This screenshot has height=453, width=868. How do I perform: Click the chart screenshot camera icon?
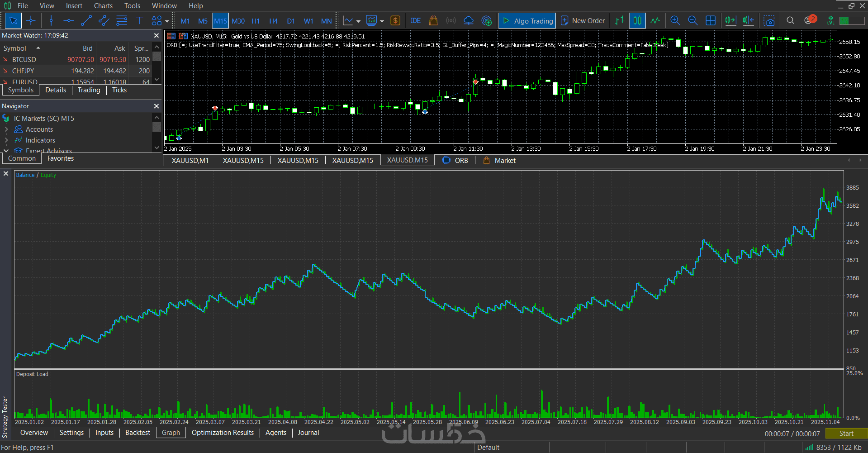click(x=769, y=20)
